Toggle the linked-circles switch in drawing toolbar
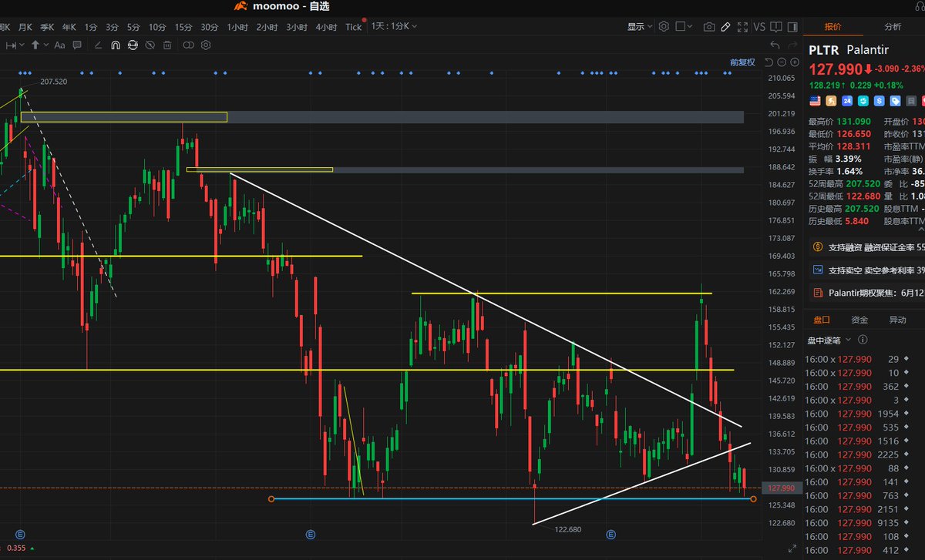This screenshot has height=560, width=925. pyautogui.click(x=188, y=45)
